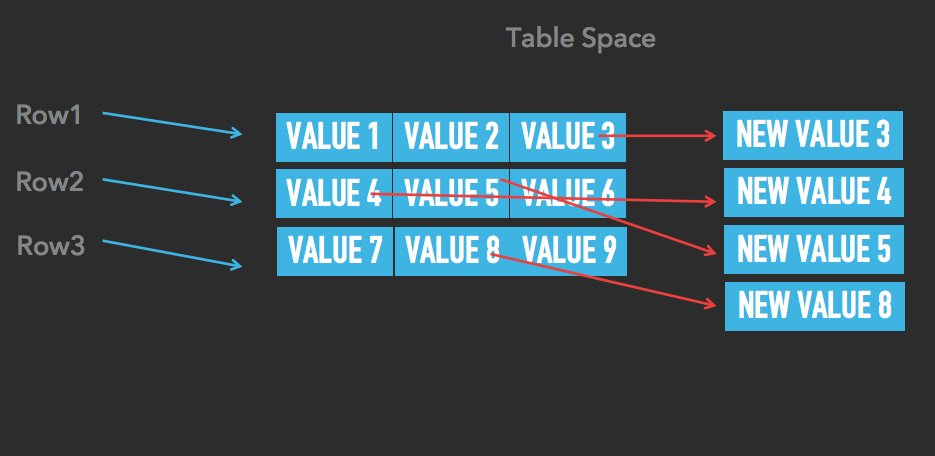
Task: Select the VALUE 5 cell
Action: point(451,193)
